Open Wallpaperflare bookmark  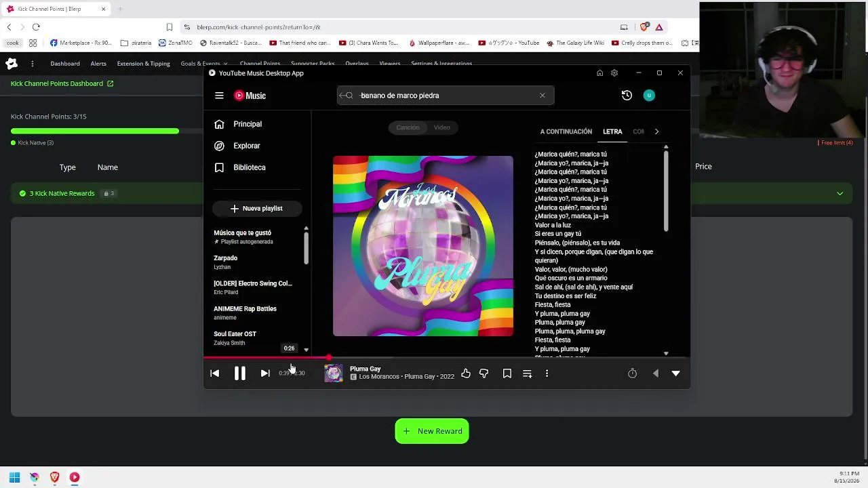[x=438, y=43]
